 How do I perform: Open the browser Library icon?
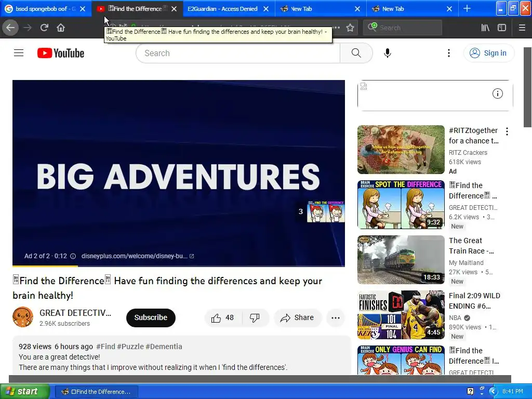[x=485, y=28]
